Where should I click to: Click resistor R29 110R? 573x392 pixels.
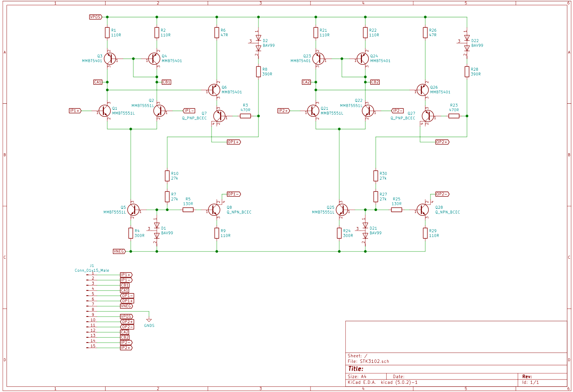[x=425, y=233]
